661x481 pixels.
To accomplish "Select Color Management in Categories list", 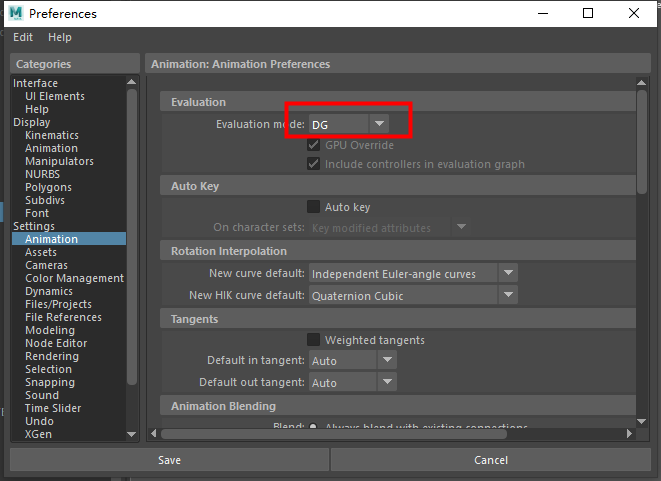I will click(x=74, y=278).
